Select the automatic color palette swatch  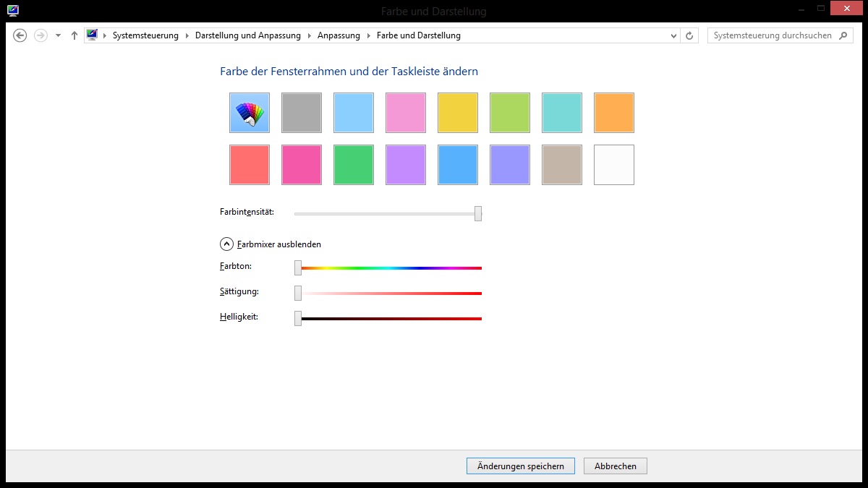[250, 113]
